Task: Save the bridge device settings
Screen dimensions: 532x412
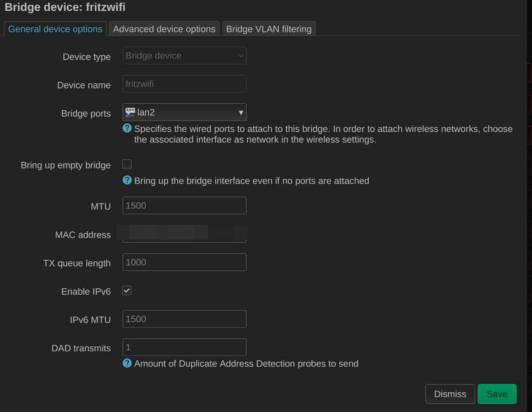Action: click(497, 394)
